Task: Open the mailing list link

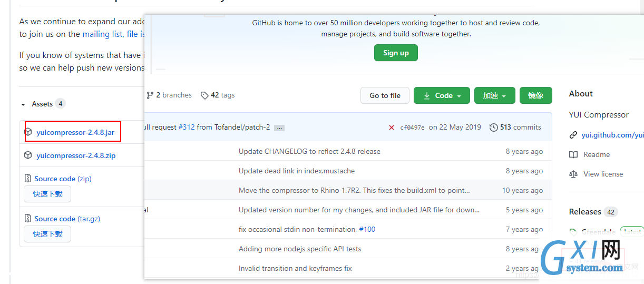Action: click(x=103, y=34)
